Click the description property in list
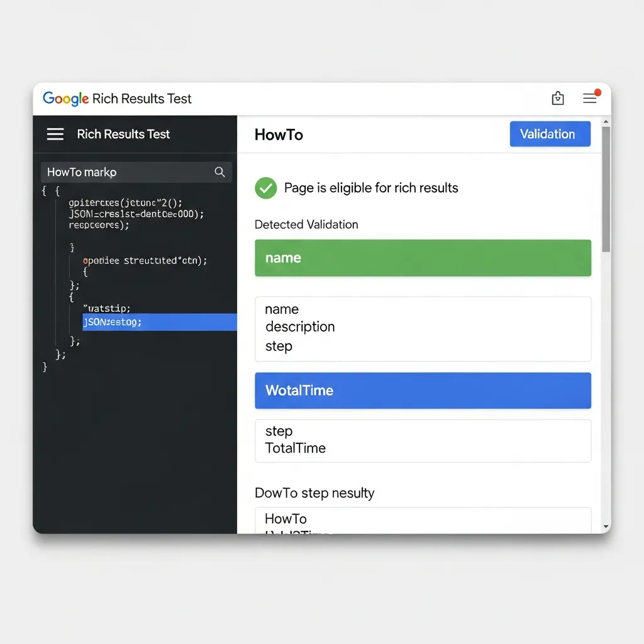The image size is (644, 644). tap(300, 327)
